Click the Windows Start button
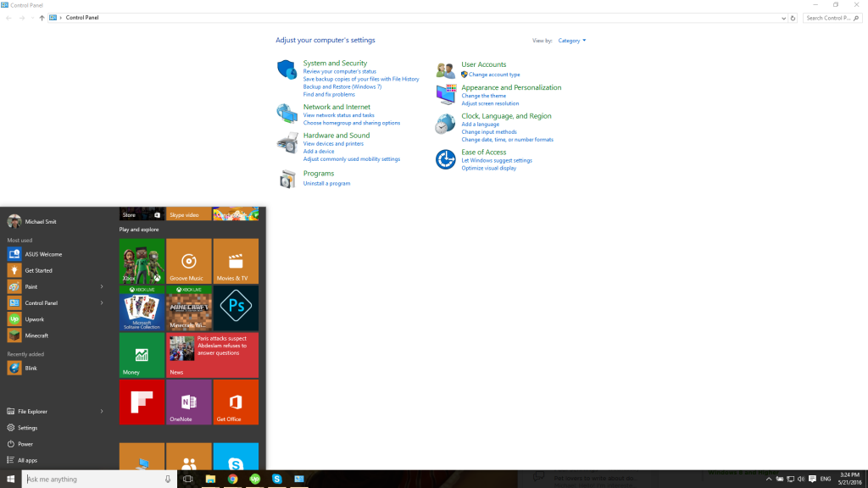This screenshot has width=868, height=488. pos(10,480)
